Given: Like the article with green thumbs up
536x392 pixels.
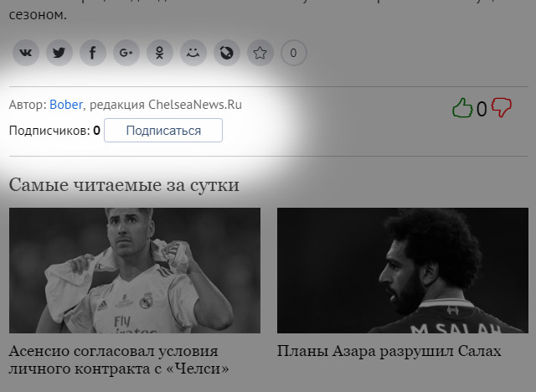Looking at the screenshot, I should click(x=462, y=108).
